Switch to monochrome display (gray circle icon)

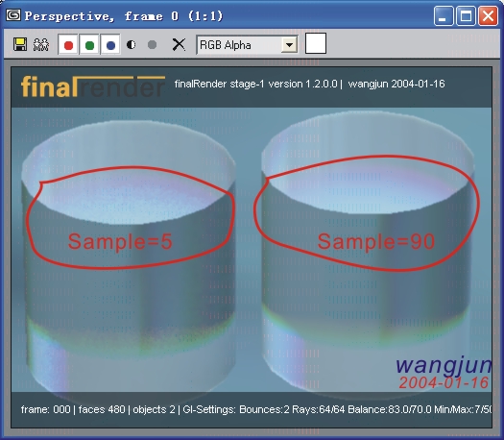152,44
